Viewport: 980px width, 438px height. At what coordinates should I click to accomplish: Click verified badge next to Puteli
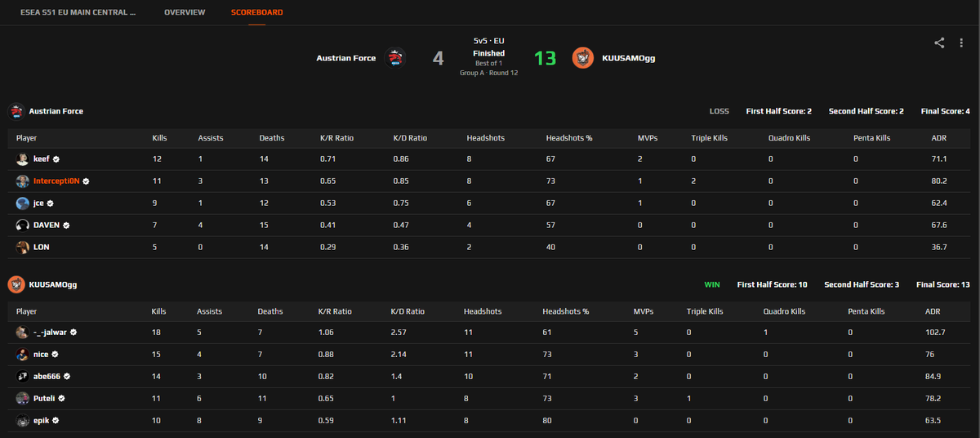61,399
